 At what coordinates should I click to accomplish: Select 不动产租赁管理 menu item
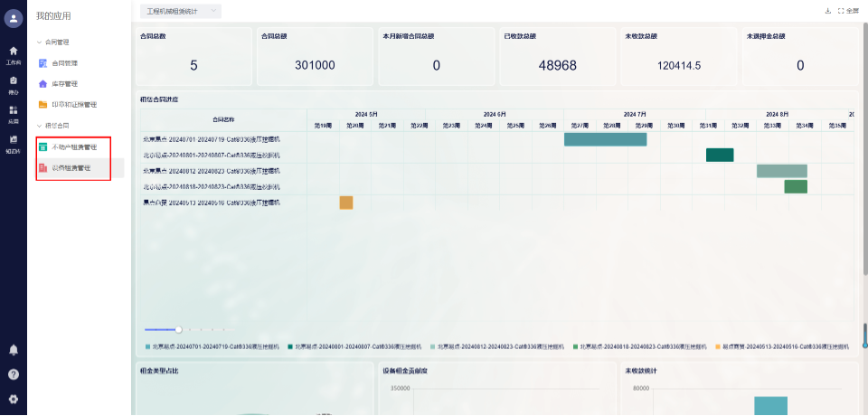73,147
